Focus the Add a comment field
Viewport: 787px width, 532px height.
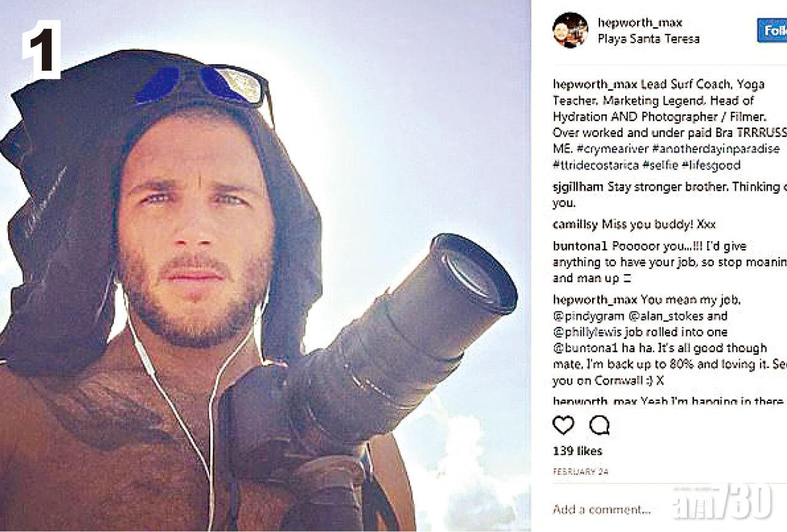603,509
